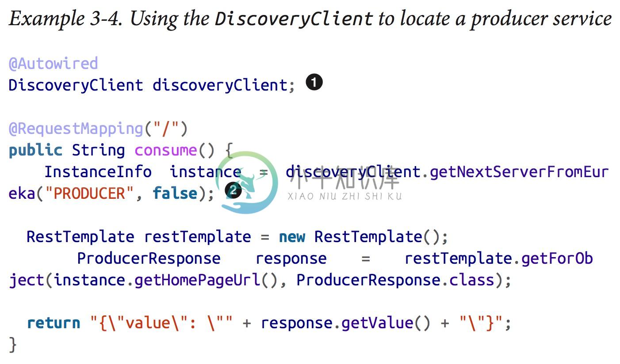620x364 pixels.
Task: Click callout marker 1 after discoveryClient declaration
Action: [x=314, y=83]
